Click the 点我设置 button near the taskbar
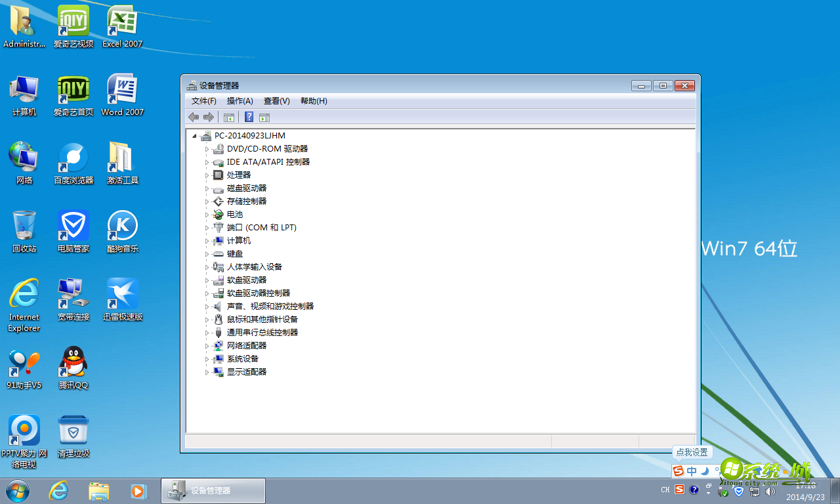This screenshot has width=840, height=504. (x=692, y=452)
